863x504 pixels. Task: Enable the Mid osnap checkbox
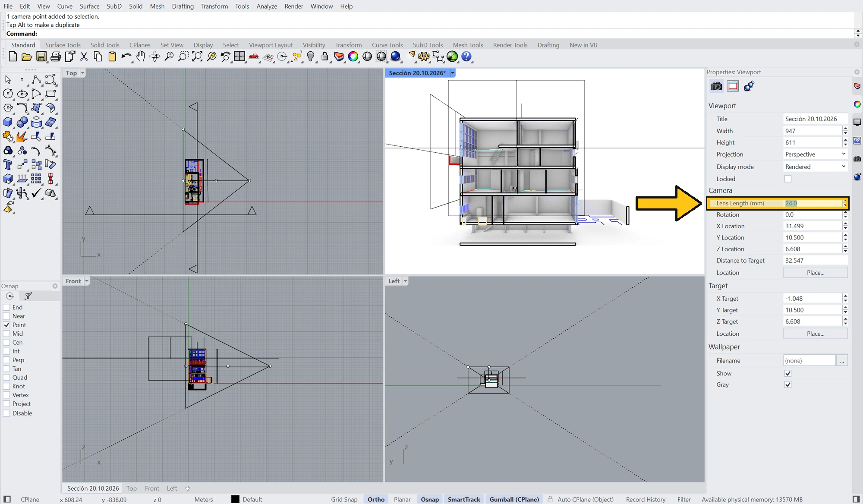(x=6, y=334)
